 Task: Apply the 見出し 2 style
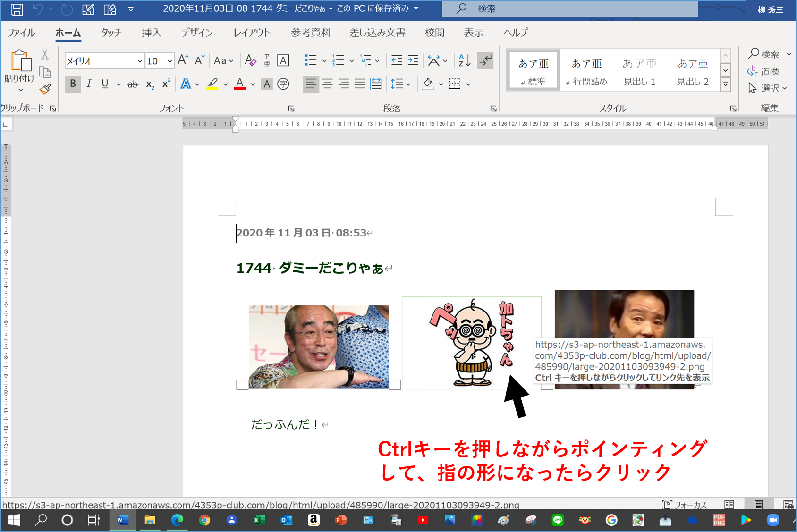coord(693,70)
